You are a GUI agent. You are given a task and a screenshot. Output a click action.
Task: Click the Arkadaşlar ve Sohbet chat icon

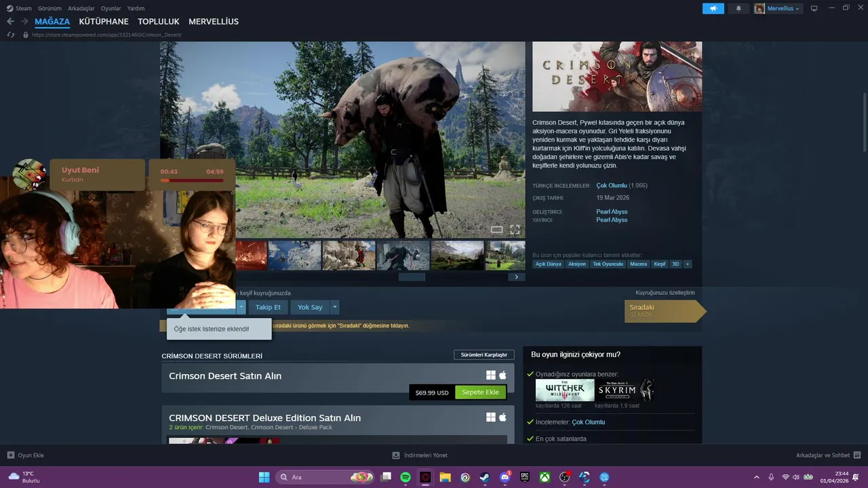point(856,455)
